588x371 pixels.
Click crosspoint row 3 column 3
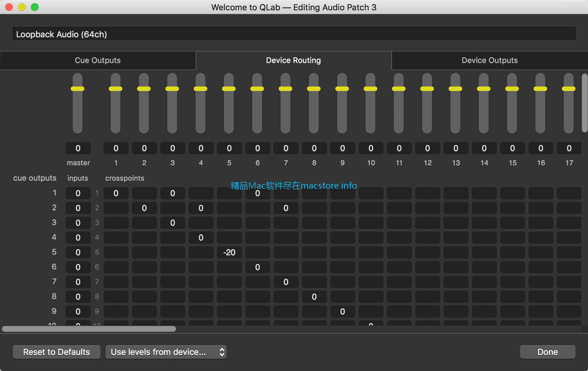click(x=173, y=223)
